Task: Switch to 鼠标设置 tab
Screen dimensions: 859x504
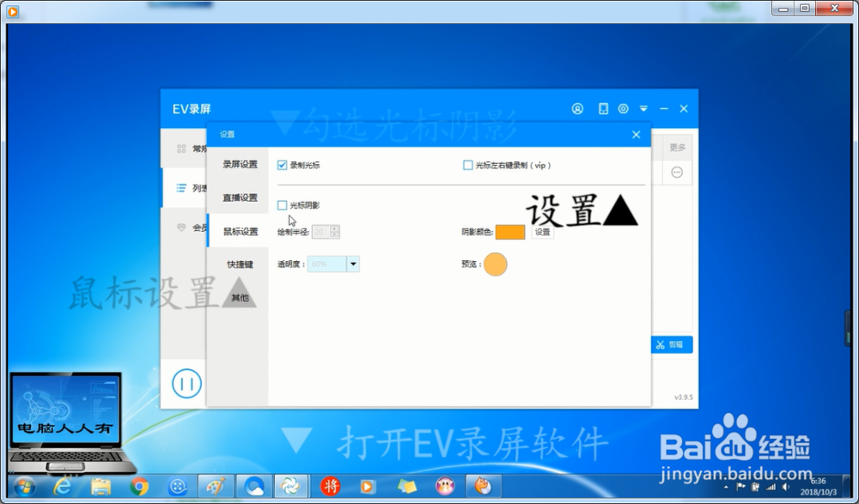Action: coord(238,231)
